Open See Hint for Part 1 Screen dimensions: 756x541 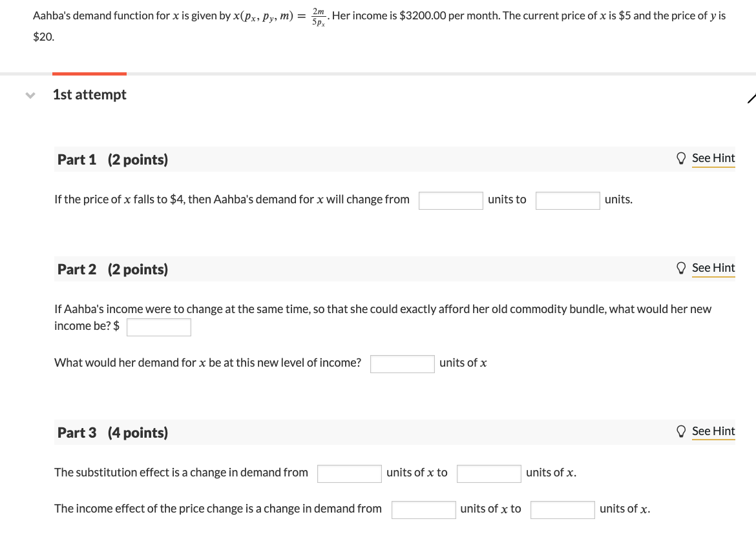pos(713,158)
